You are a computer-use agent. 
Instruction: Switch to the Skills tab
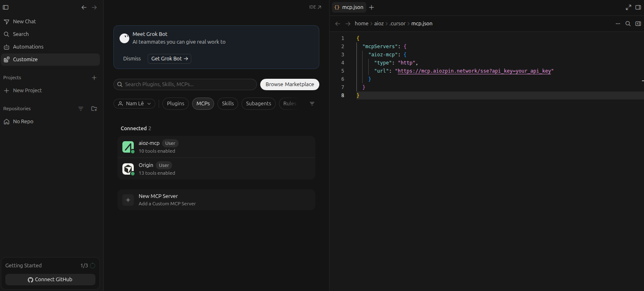[228, 104]
